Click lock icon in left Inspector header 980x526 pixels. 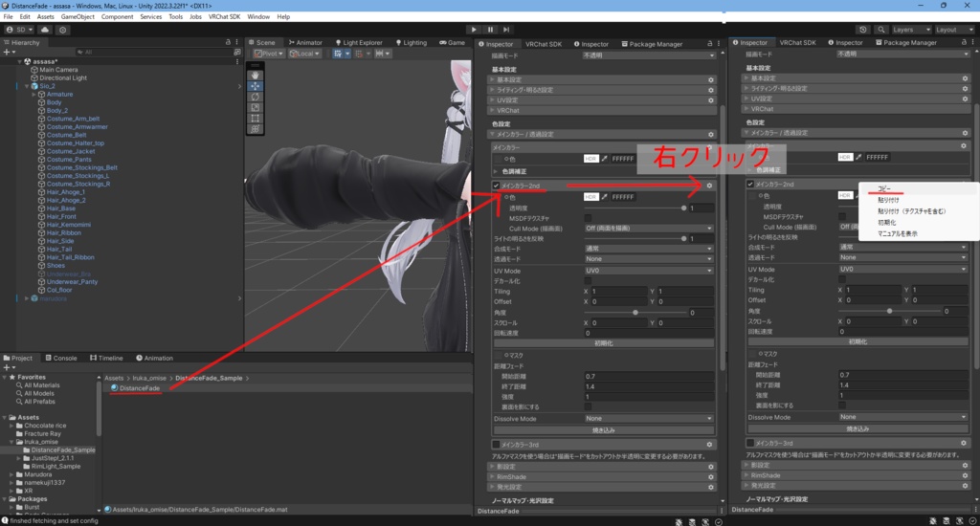pos(709,44)
